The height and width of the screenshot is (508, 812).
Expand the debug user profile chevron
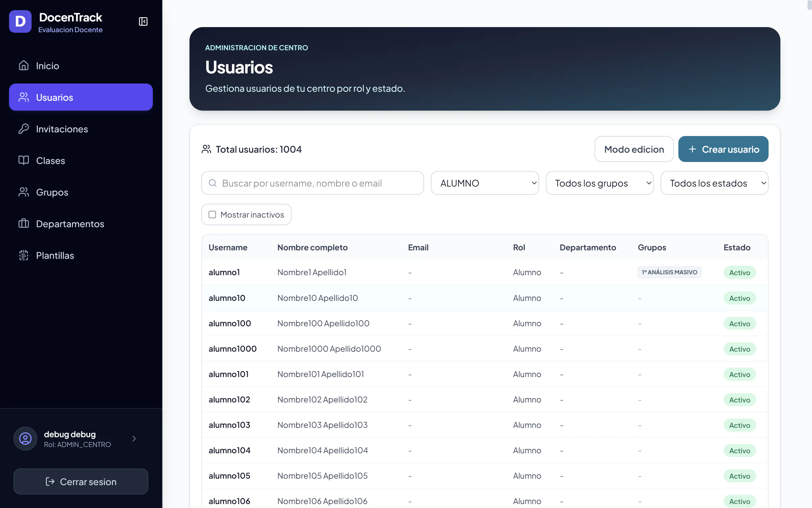click(134, 439)
